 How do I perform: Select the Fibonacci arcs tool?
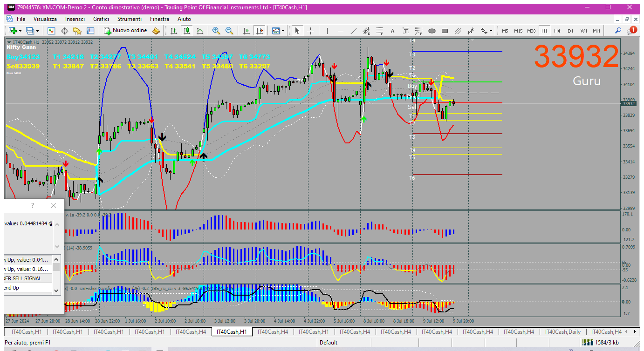click(419, 31)
